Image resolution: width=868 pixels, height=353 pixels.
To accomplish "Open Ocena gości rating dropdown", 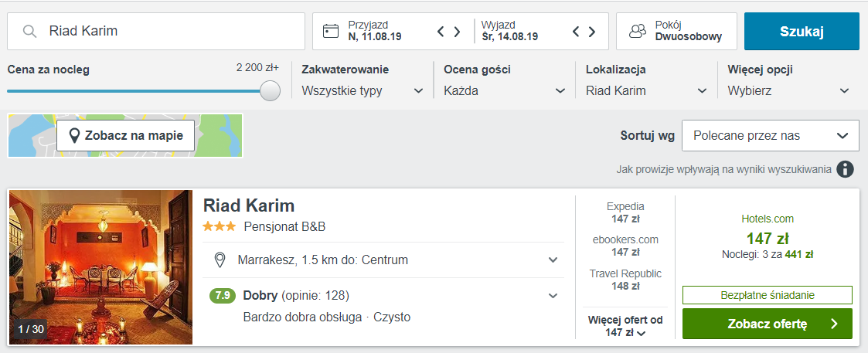I will (504, 90).
